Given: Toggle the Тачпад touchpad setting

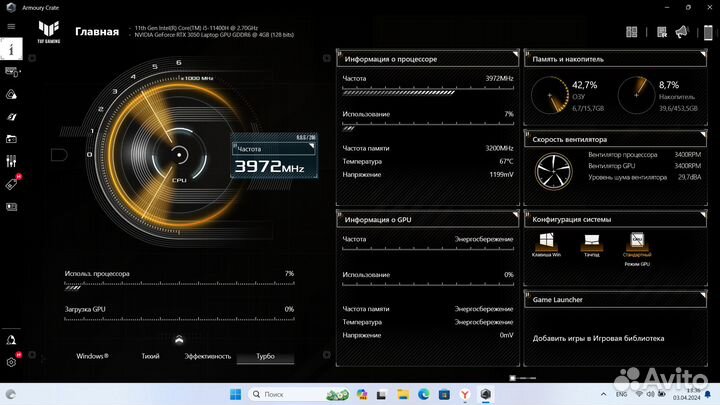Looking at the screenshot, I should tap(591, 245).
